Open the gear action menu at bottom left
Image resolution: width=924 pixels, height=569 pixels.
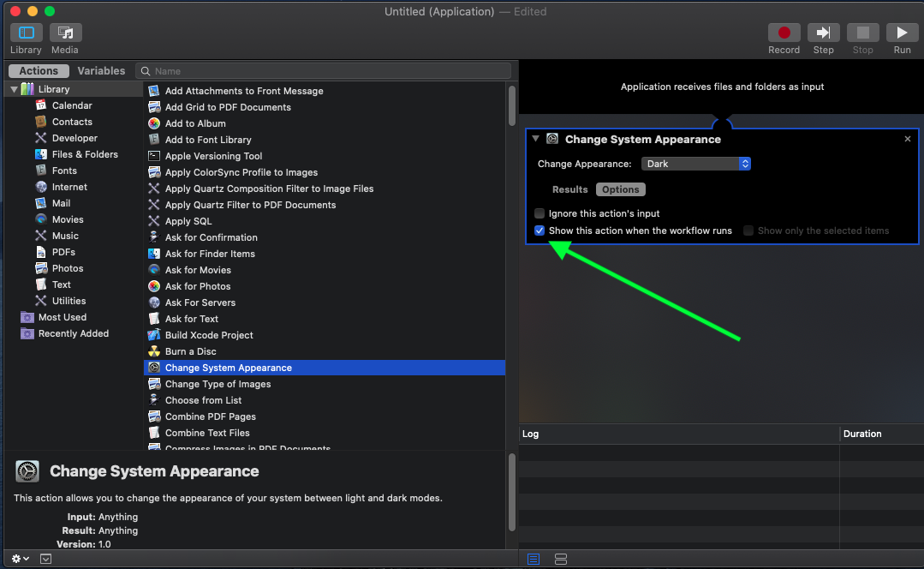(20, 559)
